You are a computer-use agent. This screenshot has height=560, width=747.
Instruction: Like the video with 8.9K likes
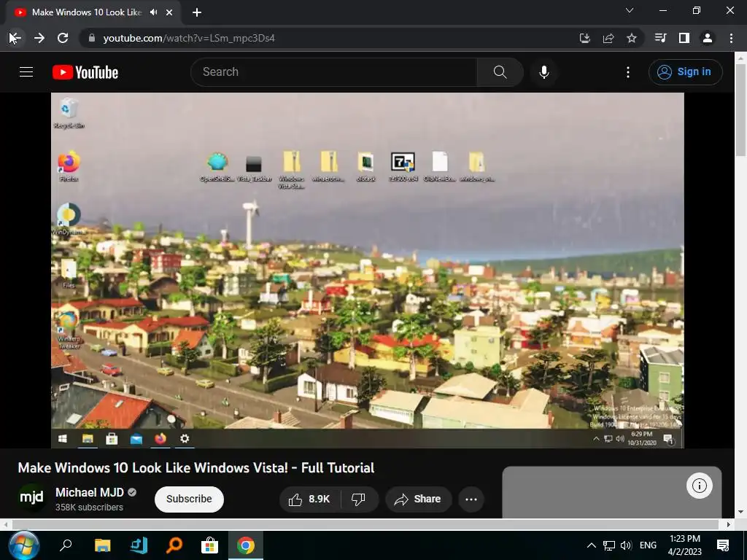pyautogui.click(x=309, y=499)
